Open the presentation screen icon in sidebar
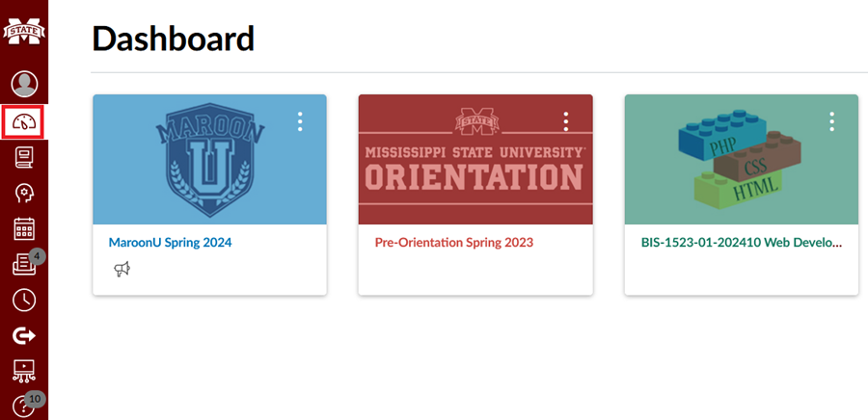 tap(24, 371)
